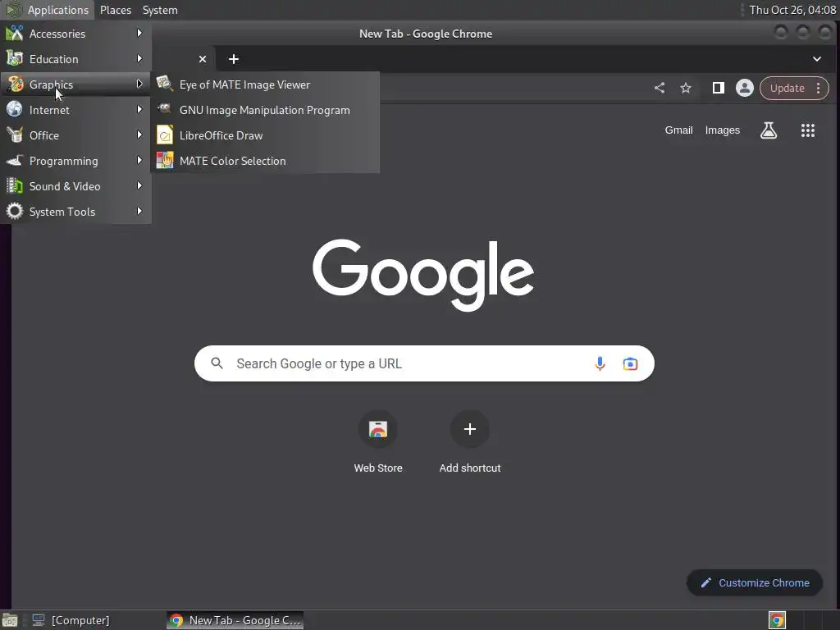Expand the Office submenu arrow
This screenshot has height=630, width=840.
pyautogui.click(x=139, y=135)
